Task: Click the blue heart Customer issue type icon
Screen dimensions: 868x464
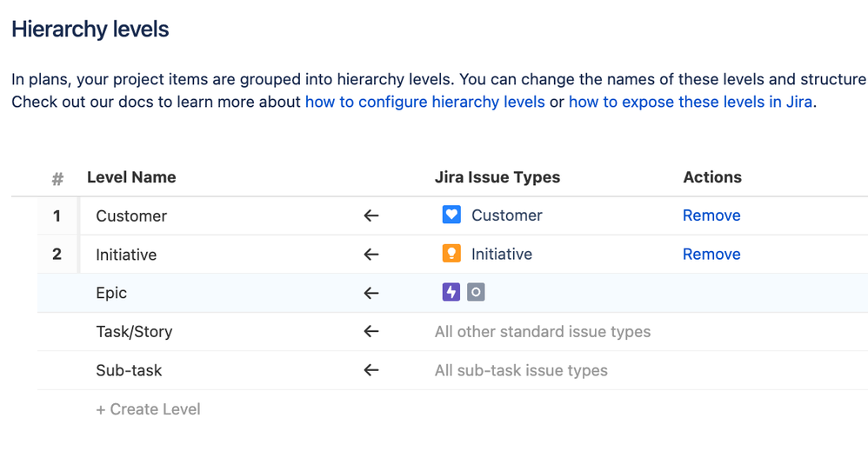Action: (451, 215)
